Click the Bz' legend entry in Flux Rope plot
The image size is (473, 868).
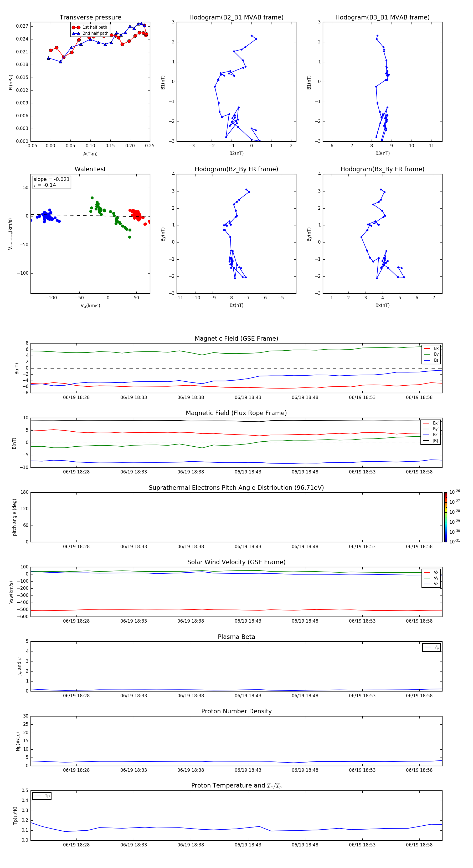(x=431, y=435)
